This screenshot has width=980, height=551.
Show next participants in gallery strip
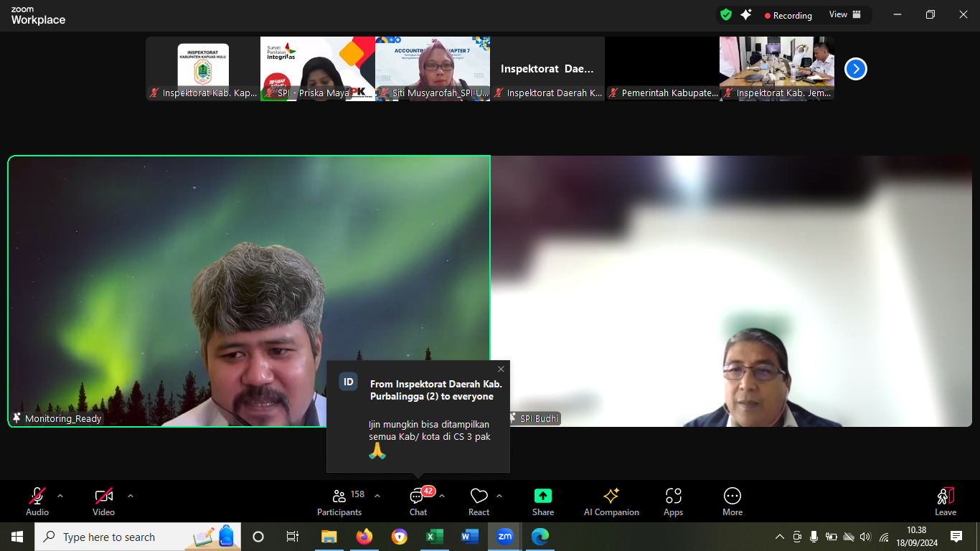[856, 69]
